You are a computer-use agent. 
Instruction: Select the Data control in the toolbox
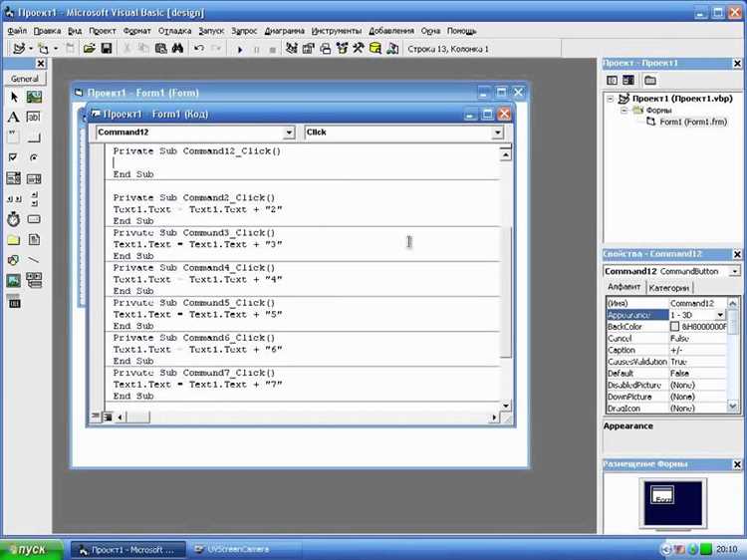point(34,280)
